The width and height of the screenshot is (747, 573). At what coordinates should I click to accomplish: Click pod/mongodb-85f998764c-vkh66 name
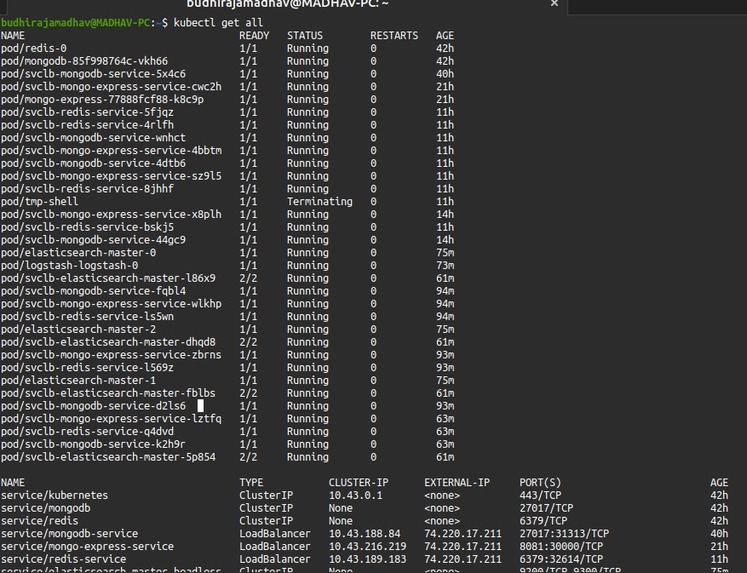(x=84, y=61)
